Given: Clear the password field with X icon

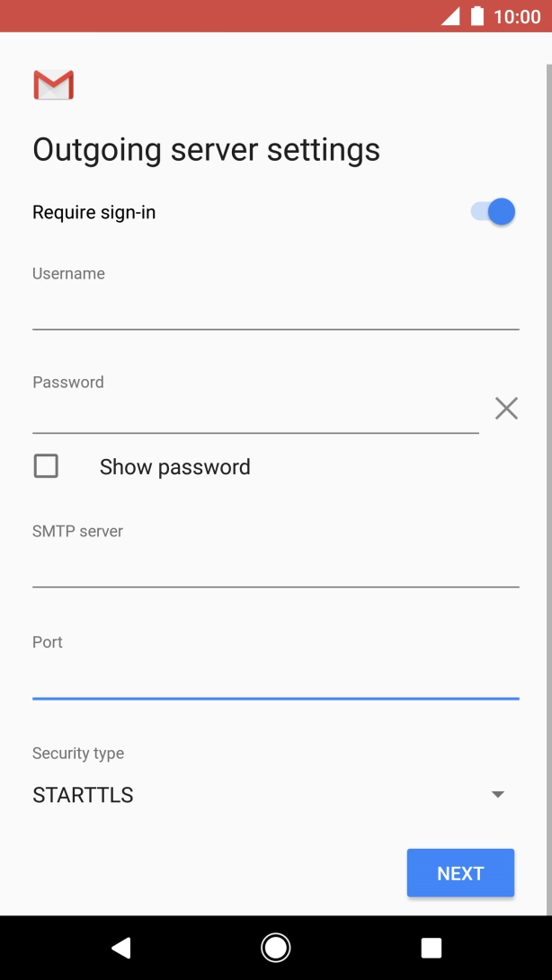Looking at the screenshot, I should pos(506,409).
